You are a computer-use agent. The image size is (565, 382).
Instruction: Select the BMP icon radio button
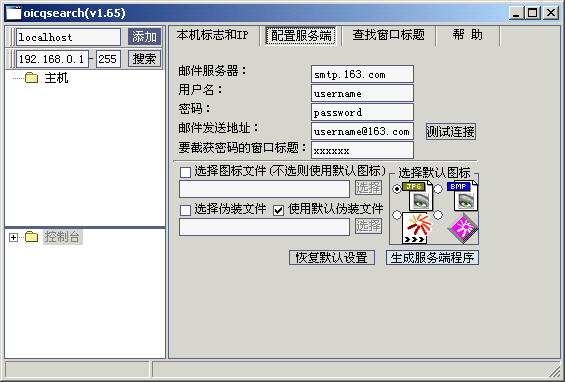438,188
